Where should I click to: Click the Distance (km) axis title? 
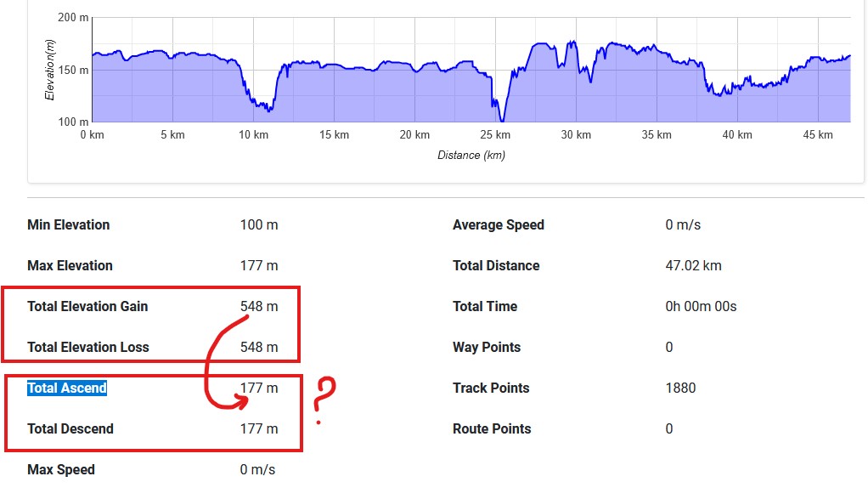(471, 156)
